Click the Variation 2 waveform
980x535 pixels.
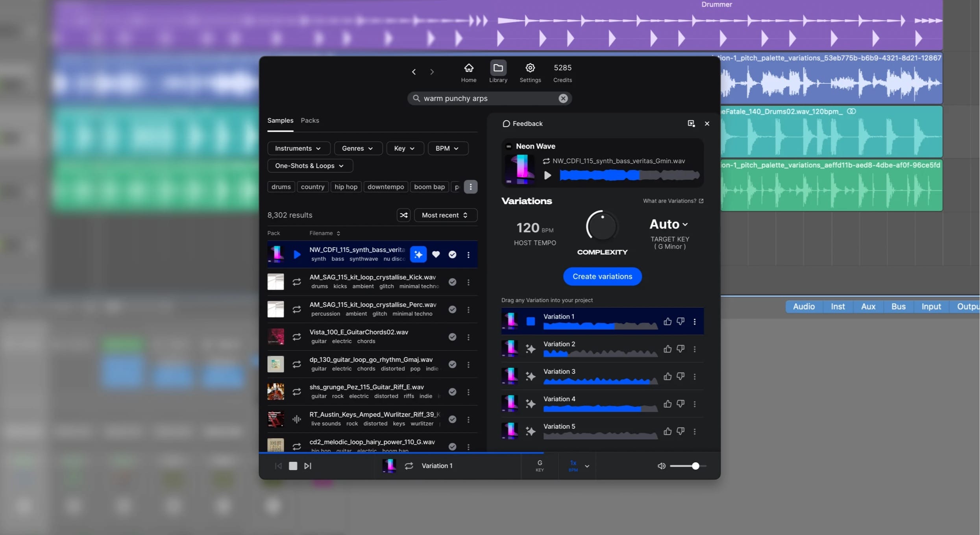coord(600,353)
